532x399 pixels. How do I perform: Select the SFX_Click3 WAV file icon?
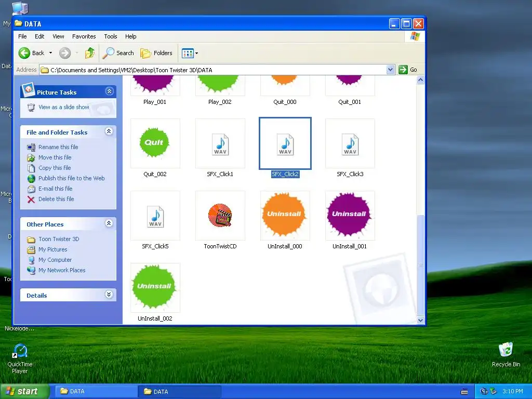tap(350, 143)
